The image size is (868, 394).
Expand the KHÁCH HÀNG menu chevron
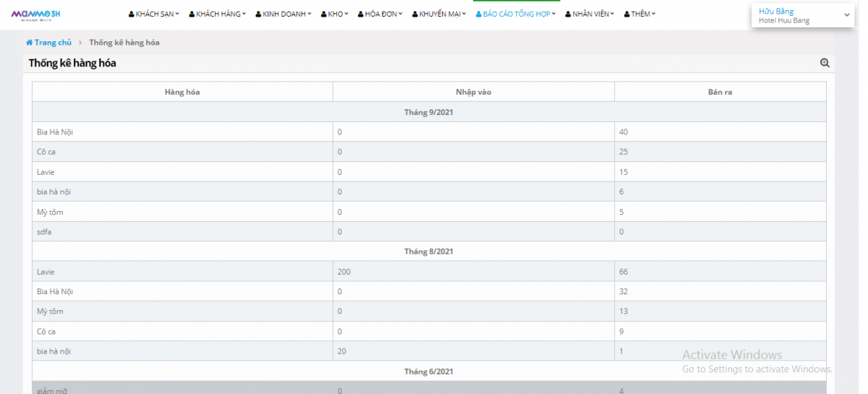pos(244,14)
